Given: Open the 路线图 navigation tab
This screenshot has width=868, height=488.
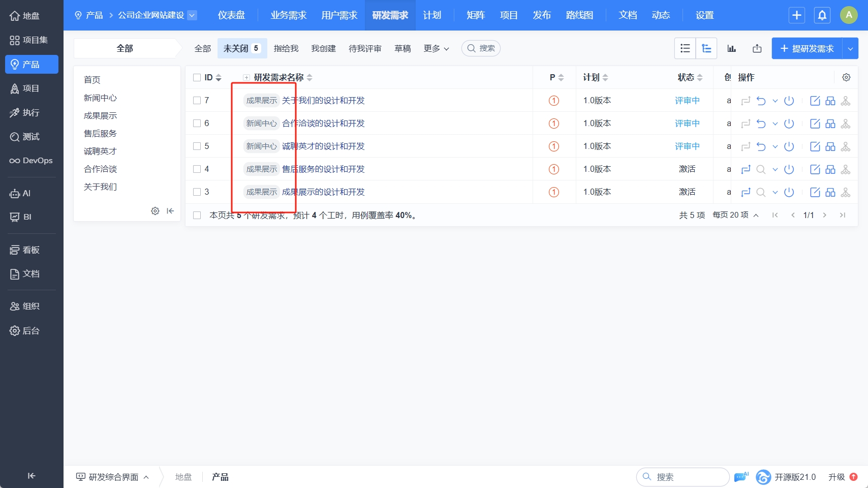Looking at the screenshot, I should [579, 15].
